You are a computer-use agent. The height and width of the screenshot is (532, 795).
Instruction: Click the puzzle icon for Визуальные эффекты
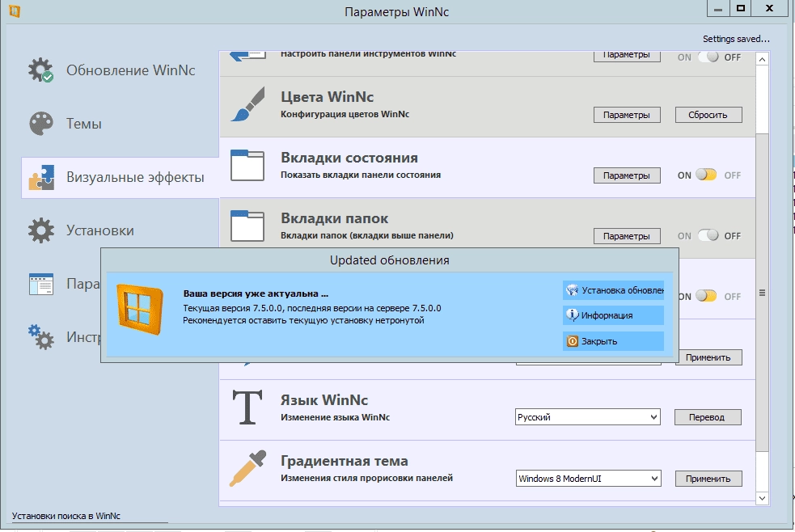pos(41,177)
